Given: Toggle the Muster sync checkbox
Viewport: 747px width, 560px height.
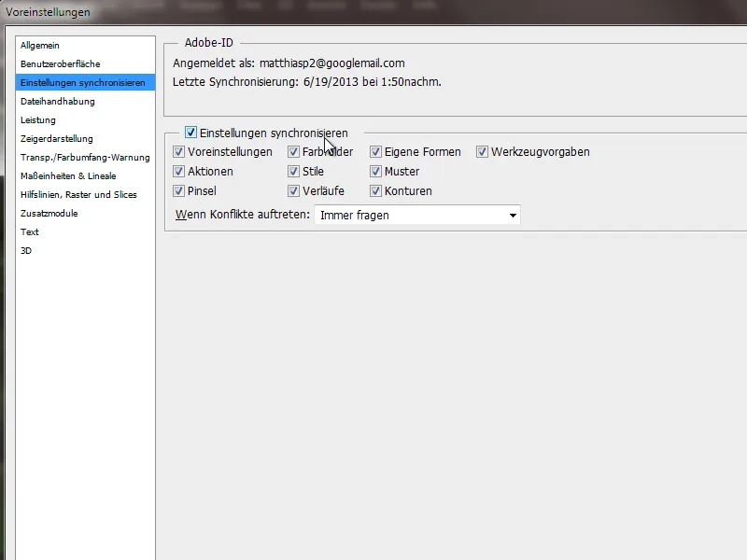Looking at the screenshot, I should pyautogui.click(x=375, y=172).
